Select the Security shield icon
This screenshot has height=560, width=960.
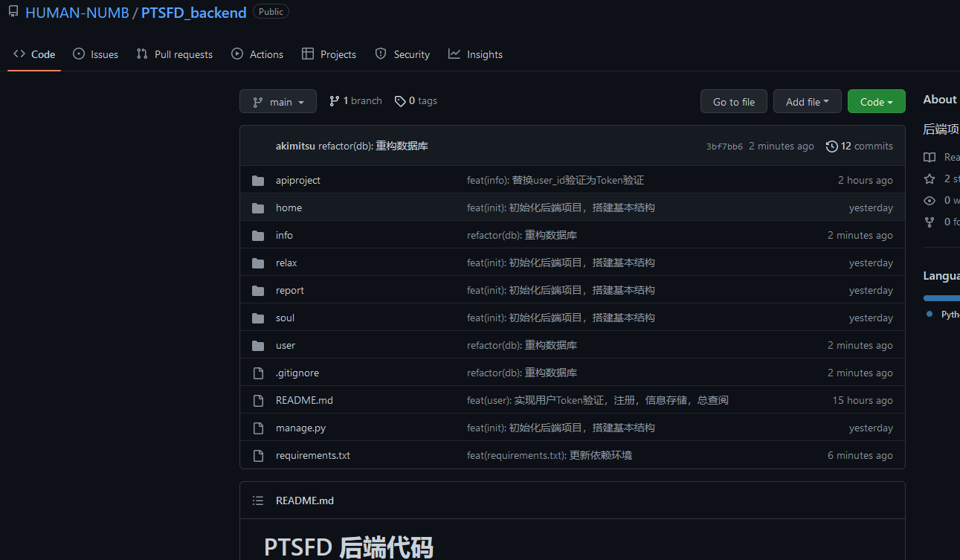[x=379, y=54]
